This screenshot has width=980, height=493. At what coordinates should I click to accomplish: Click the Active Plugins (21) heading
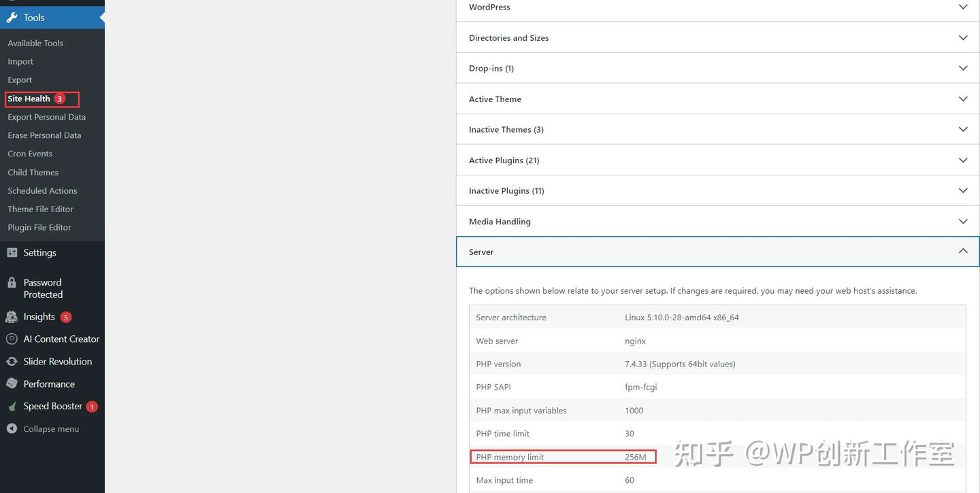504,160
